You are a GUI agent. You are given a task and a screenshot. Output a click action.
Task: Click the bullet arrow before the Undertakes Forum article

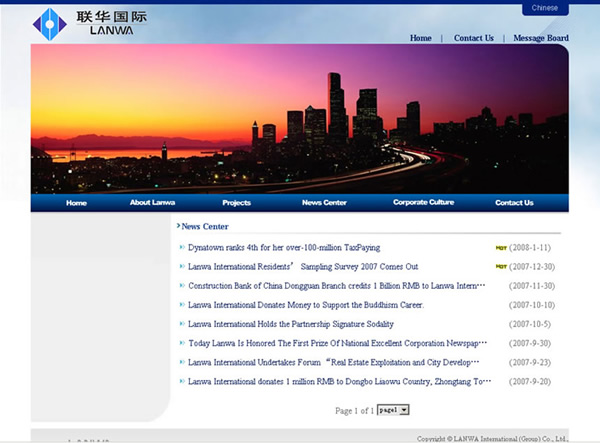point(182,362)
